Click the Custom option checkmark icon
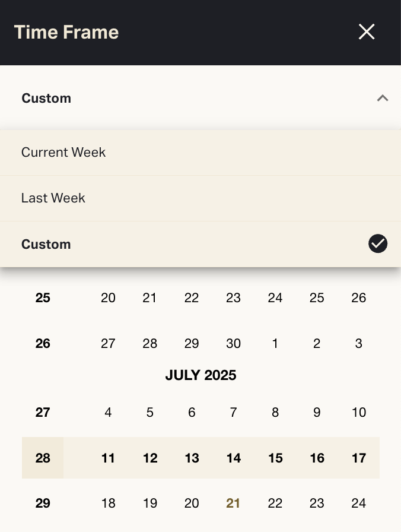The width and height of the screenshot is (401, 532). point(378,244)
